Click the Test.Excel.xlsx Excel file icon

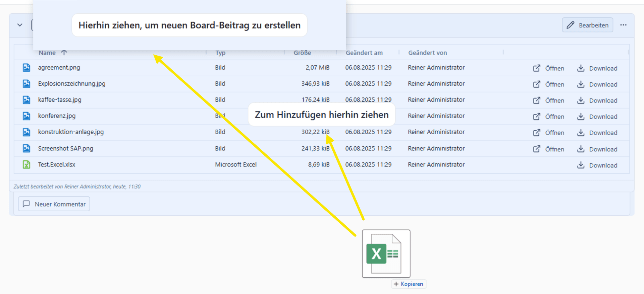point(26,165)
